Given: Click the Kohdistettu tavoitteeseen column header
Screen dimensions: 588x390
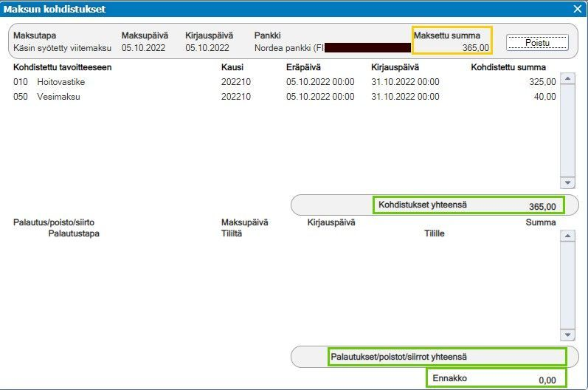Looking at the screenshot, I should (62, 67).
